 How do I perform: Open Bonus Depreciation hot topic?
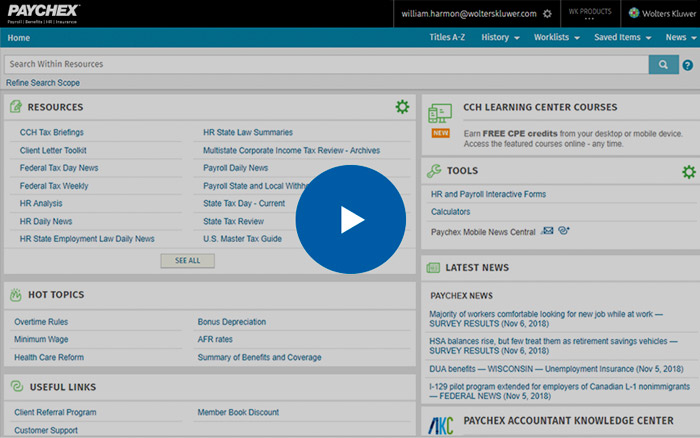click(x=232, y=322)
